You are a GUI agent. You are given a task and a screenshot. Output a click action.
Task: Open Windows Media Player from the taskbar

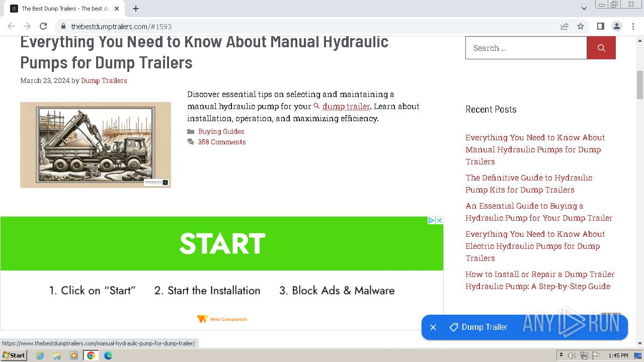pos(74,355)
